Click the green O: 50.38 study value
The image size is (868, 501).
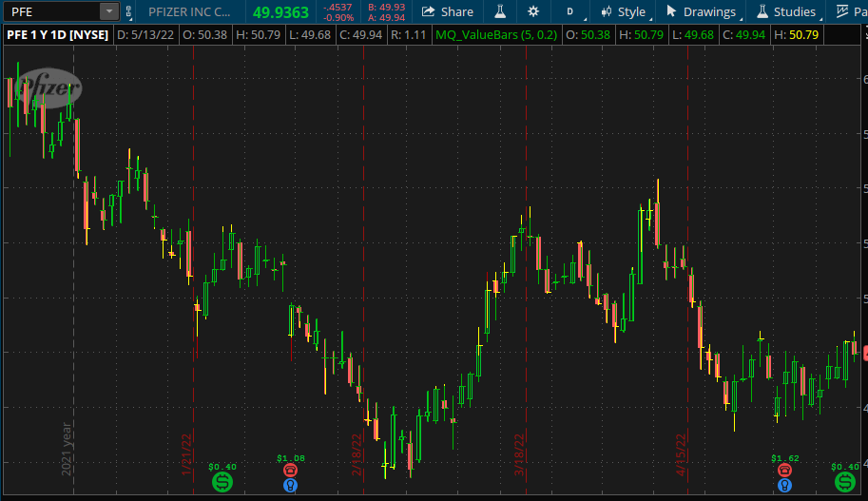click(588, 35)
